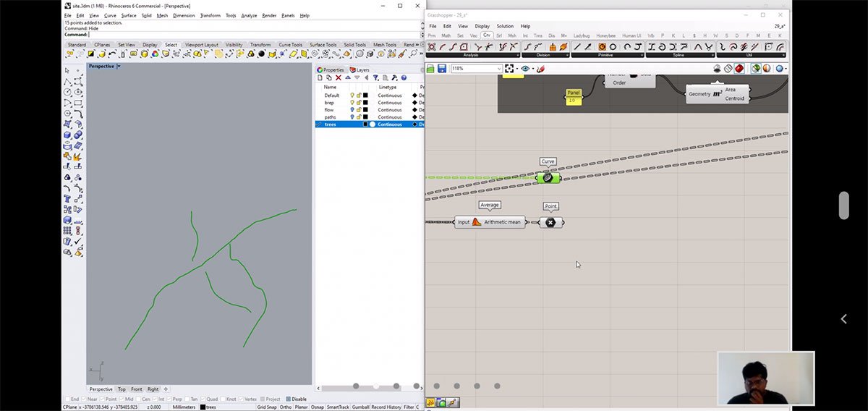Image resolution: width=868 pixels, height=411 pixels.
Task: Open the Perspective viewport title dropdown arrow
Action: [119, 66]
